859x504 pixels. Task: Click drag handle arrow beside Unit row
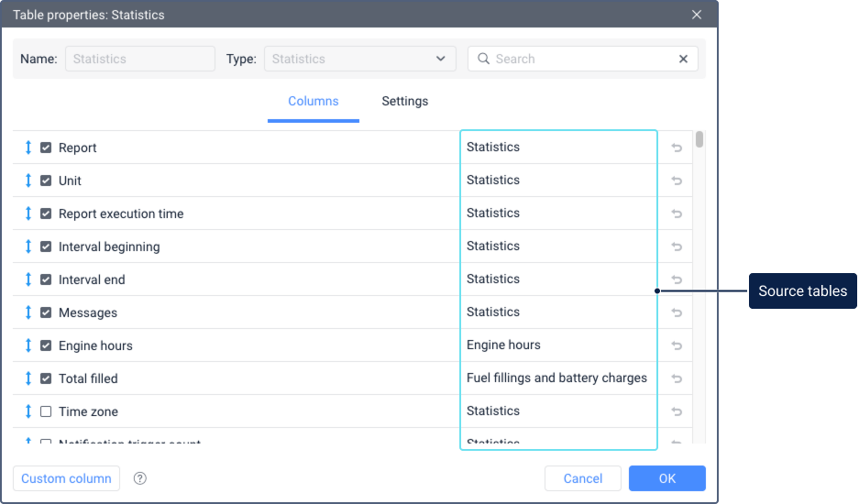point(28,181)
